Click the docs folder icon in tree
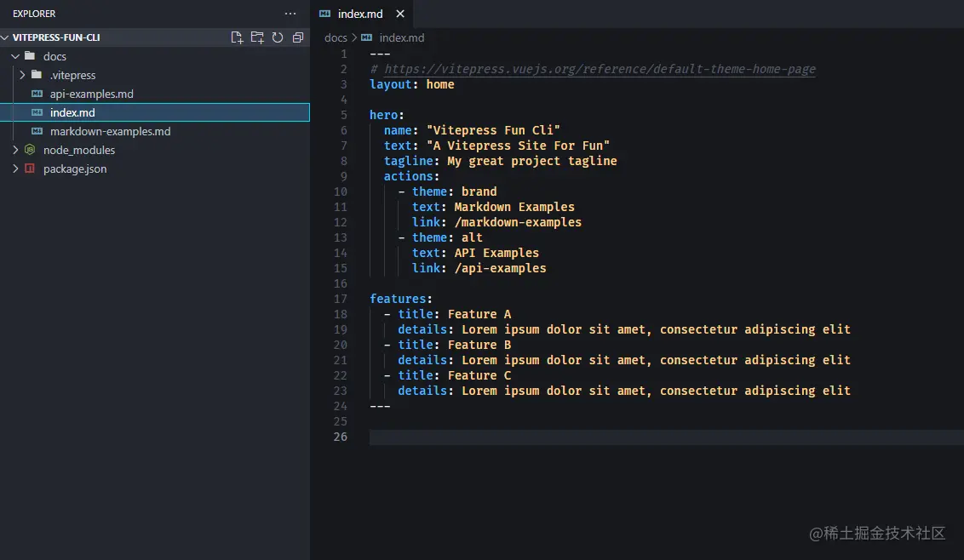This screenshot has height=560, width=964. (30, 55)
